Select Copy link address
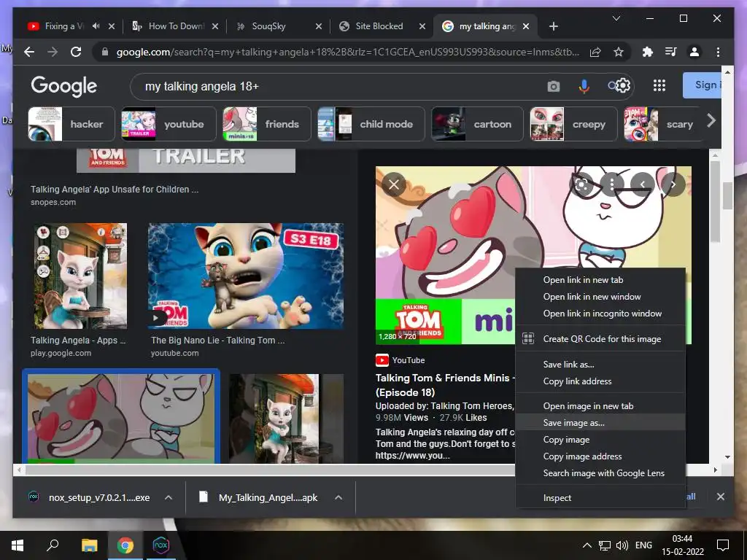747x560 pixels. (600, 381)
